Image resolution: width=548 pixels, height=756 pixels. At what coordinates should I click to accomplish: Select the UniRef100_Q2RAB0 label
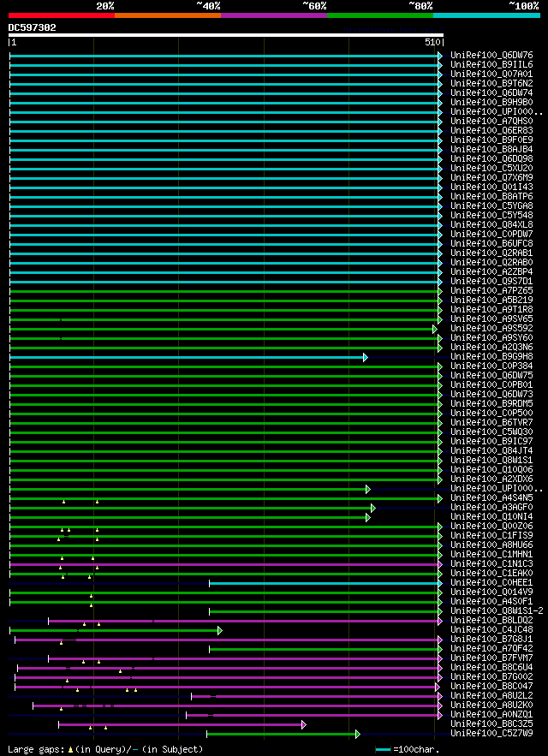tap(491, 263)
